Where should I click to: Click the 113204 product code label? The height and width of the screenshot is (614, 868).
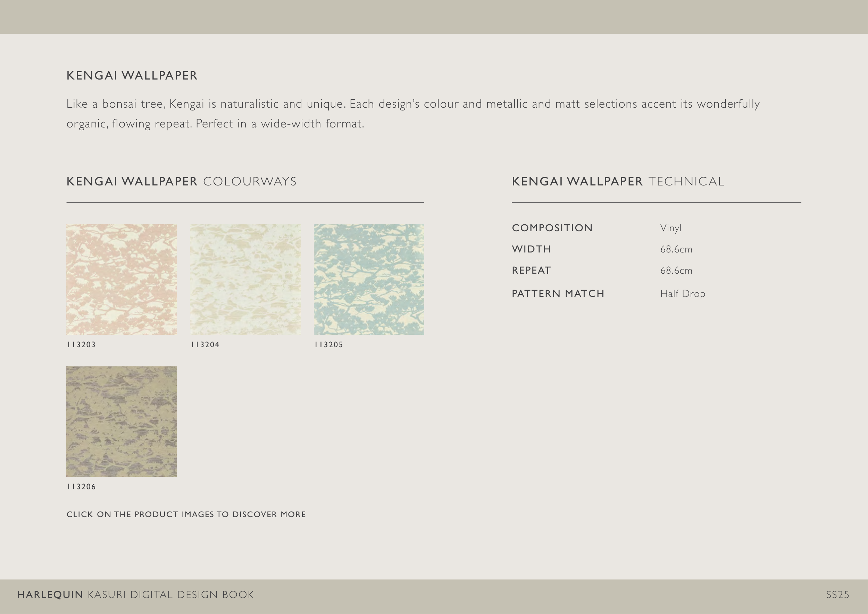[205, 345]
